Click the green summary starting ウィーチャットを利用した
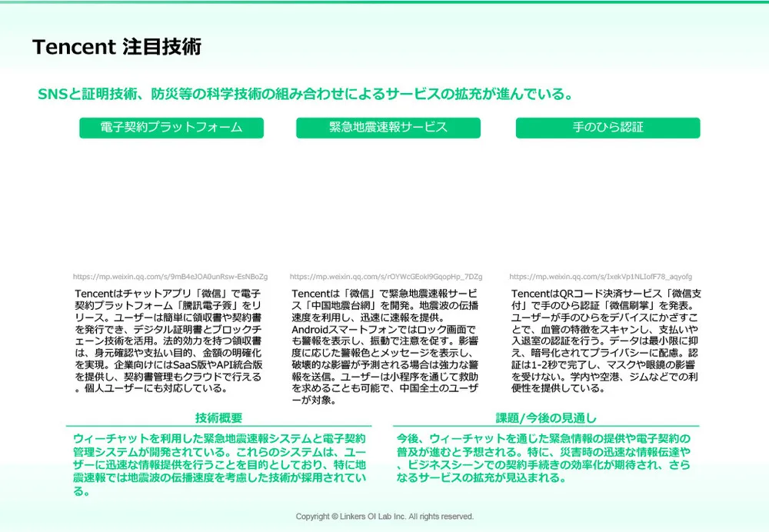The height and width of the screenshot is (532, 769). pyautogui.click(x=219, y=464)
